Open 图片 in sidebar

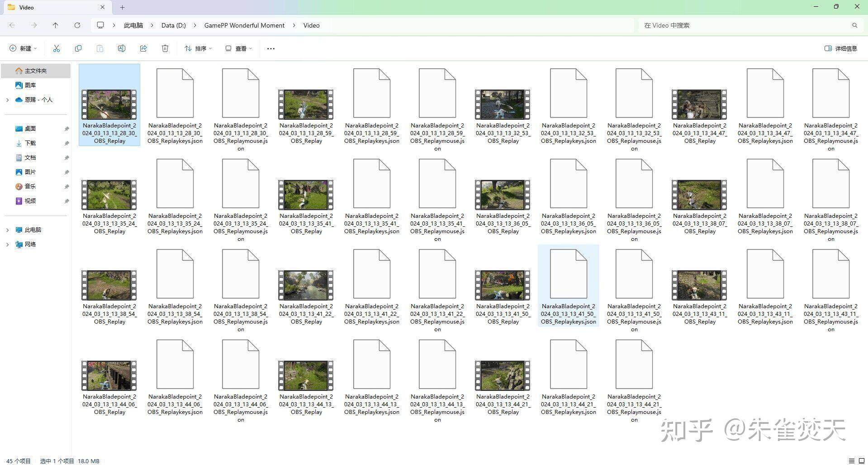point(30,172)
